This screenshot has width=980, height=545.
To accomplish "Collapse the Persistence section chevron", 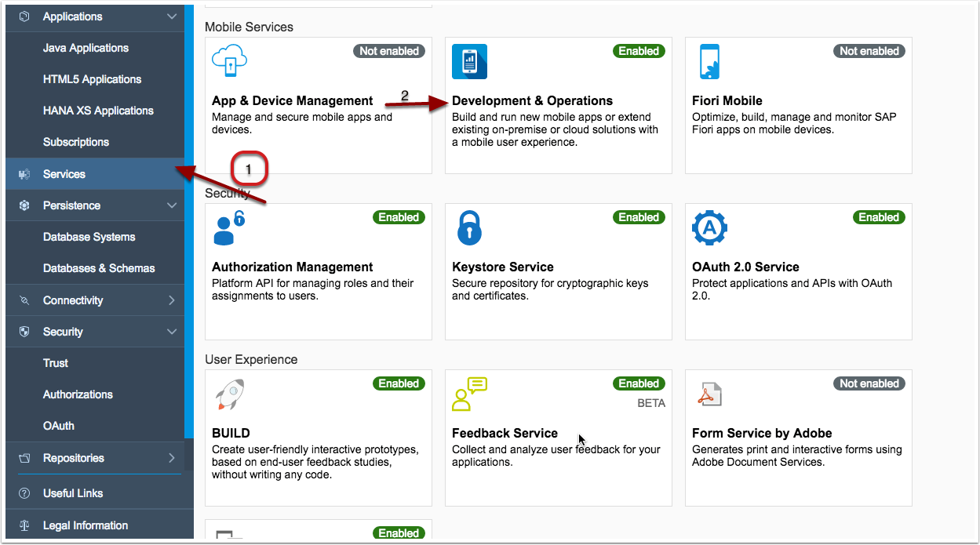I will (x=173, y=205).
